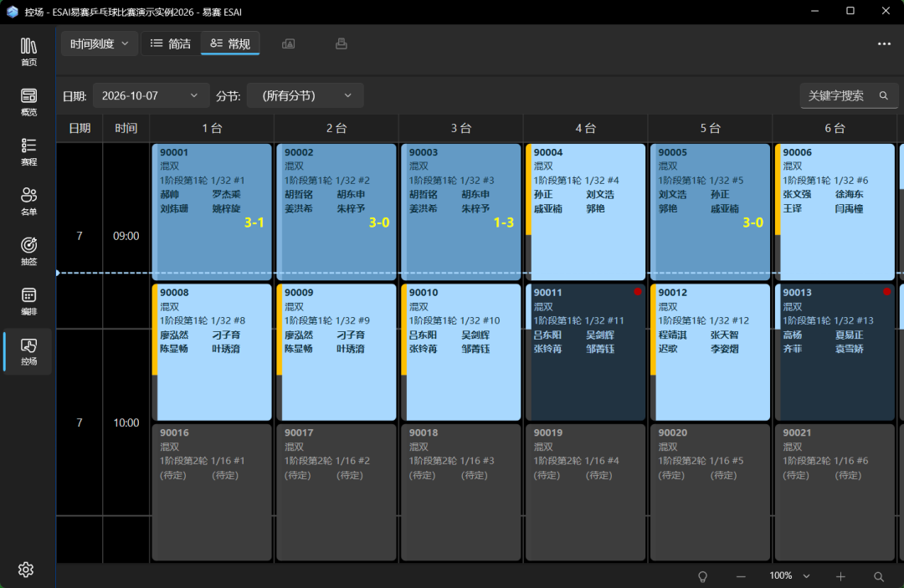Viewport: 904px width, 588px height.
Task: Click the printer icon in toolbar
Action: [x=342, y=43]
